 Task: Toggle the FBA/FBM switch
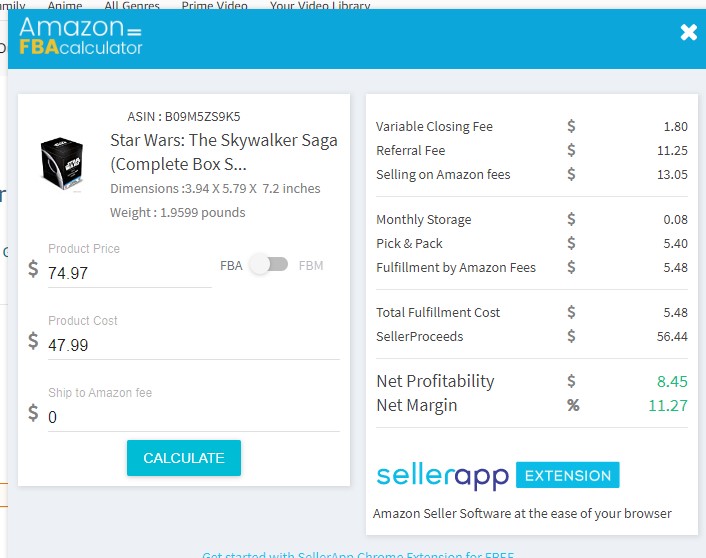click(269, 264)
